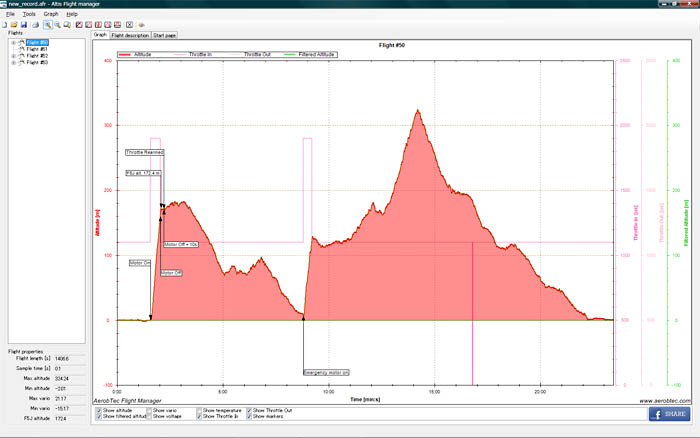Screen dimensions: 700x438
Task: Click the Max altitude value 334.24
Action: pos(62,379)
